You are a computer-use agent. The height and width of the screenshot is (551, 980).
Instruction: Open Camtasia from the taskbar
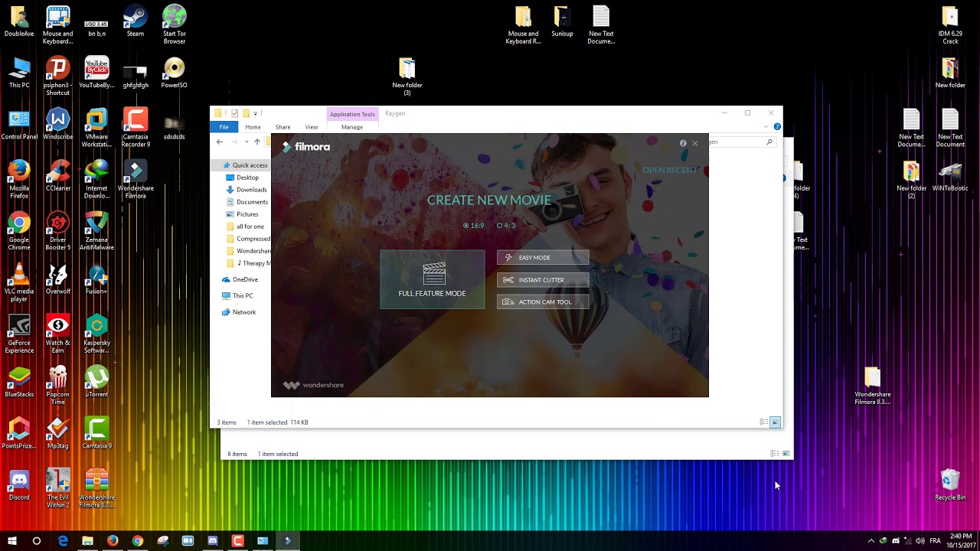[x=237, y=540]
